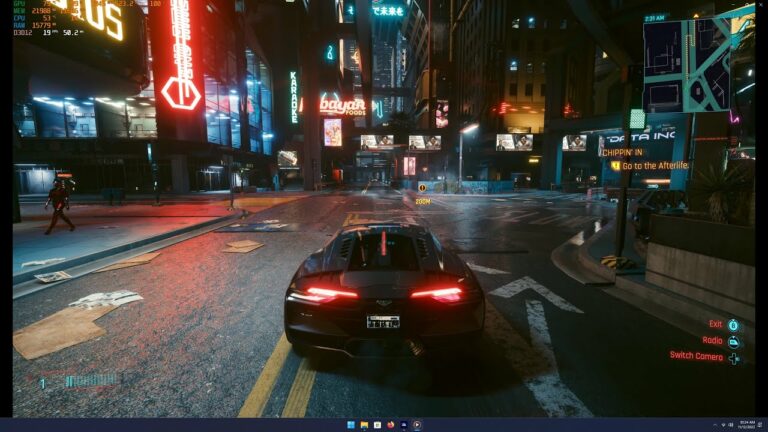Click the minimap time readout

(655, 18)
